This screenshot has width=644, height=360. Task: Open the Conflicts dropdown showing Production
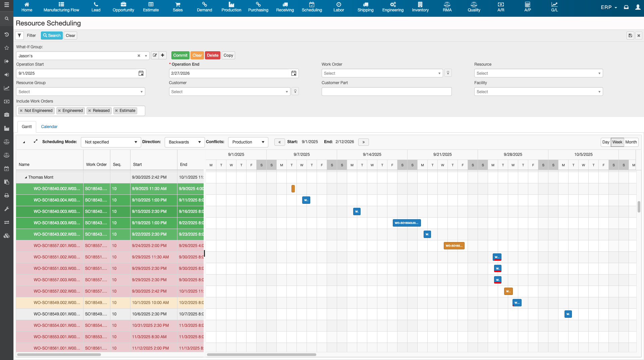tap(248, 142)
